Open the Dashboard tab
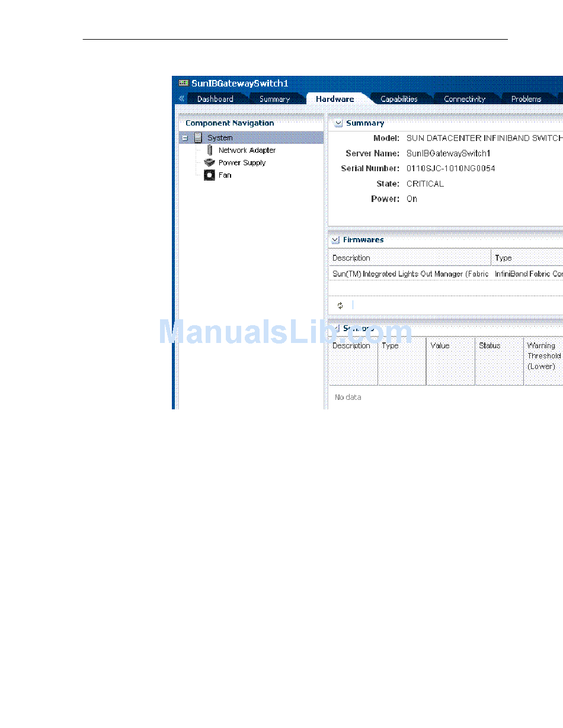This screenshot has width=563, height=728. pyautogui.click(x=215, y=99)
